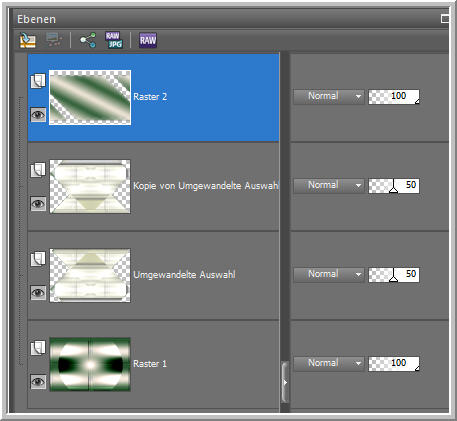The height and width of the screenshot is (421, 457).
Task: Open blend mode dropdown for Raster 1
Action: pyautogui.click(x=329, y=364)
